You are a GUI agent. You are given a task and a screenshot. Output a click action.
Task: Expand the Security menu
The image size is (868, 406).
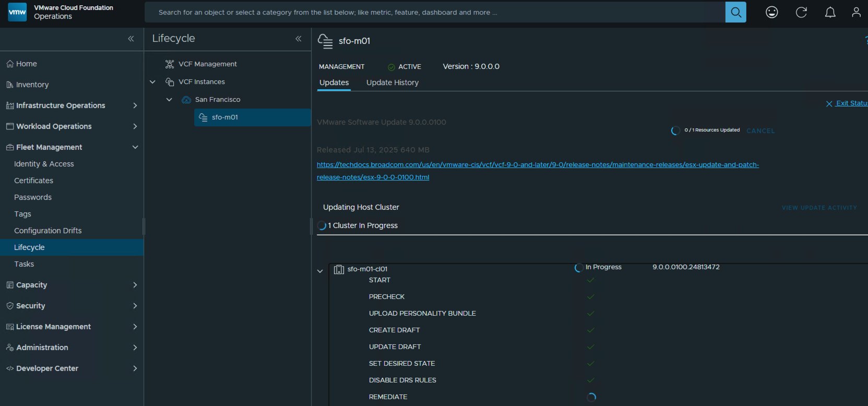pyautogui.click(x=135, y=306)
